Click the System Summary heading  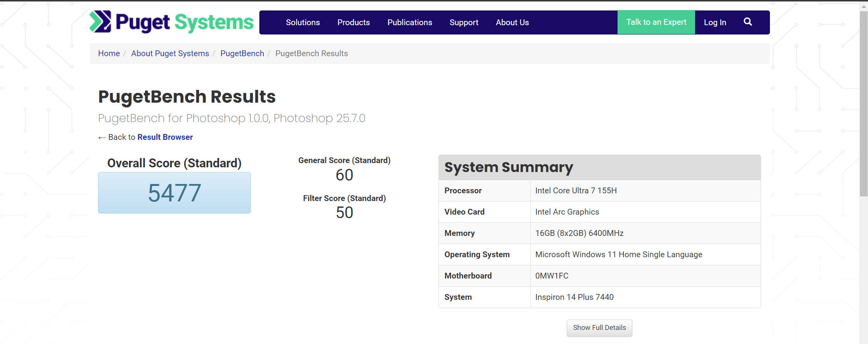(508, 167)
